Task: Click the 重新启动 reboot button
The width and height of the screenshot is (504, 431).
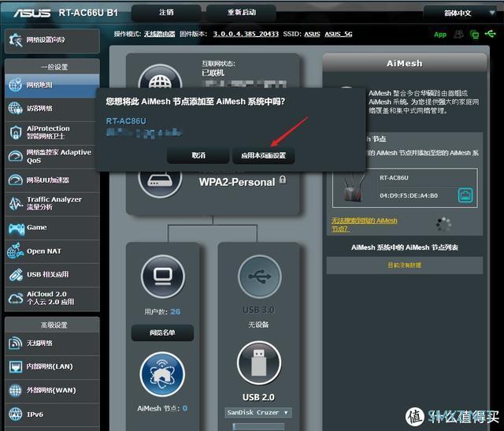Action: 242,13
